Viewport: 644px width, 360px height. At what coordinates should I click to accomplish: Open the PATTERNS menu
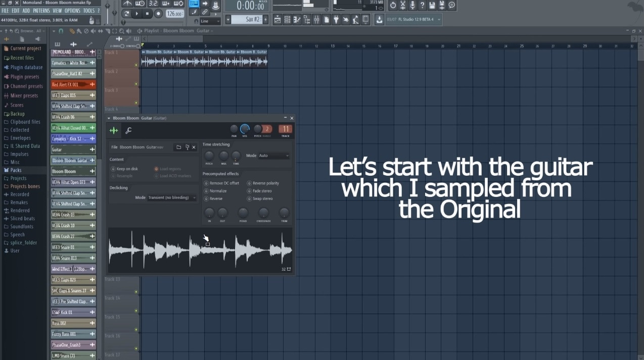tap(41, 11)
